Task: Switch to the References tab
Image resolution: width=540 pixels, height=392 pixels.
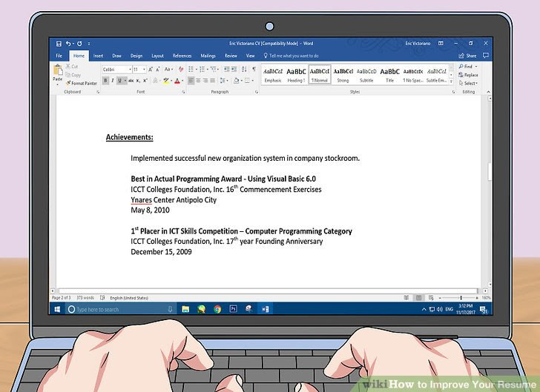Action: click(182, 56)
